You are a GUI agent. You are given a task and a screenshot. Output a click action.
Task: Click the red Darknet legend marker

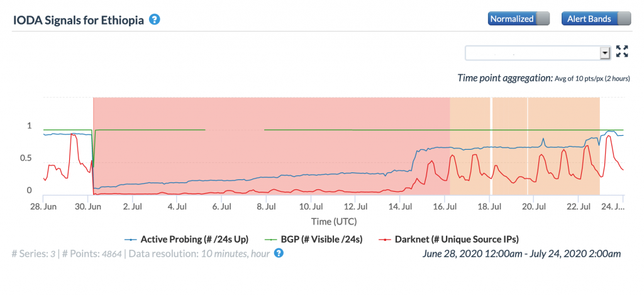click(386, 240)
